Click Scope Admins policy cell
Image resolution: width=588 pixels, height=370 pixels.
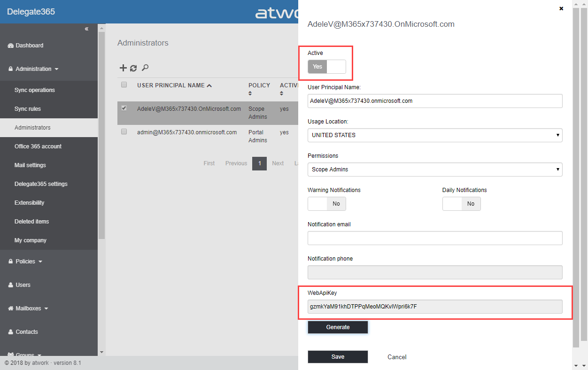point(258,113)
